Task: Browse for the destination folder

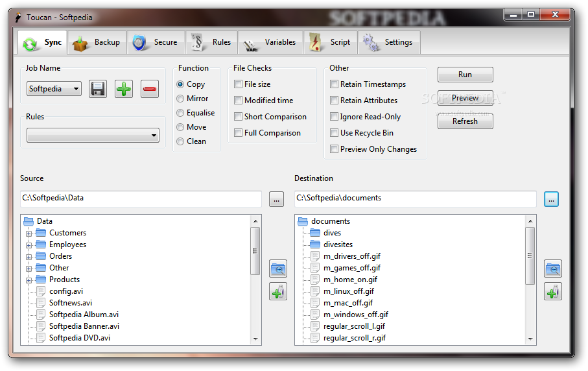Action: pyautogui.click(x=551, y=199)
